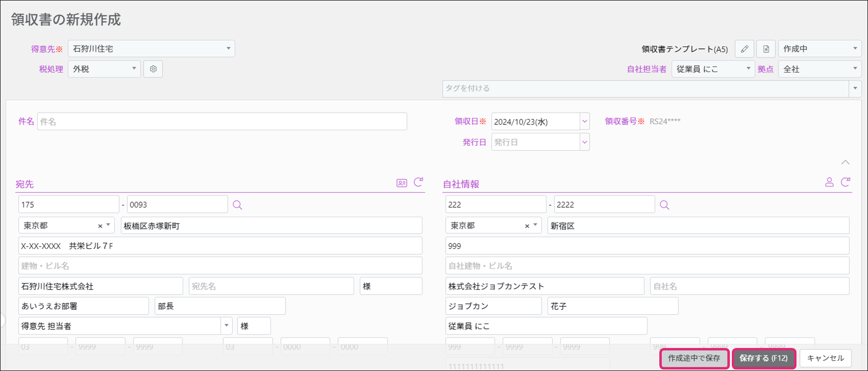Click the 保存する (F12) button
The width and height of the screenshot is (868, 371).
click(x=763, y=358)
